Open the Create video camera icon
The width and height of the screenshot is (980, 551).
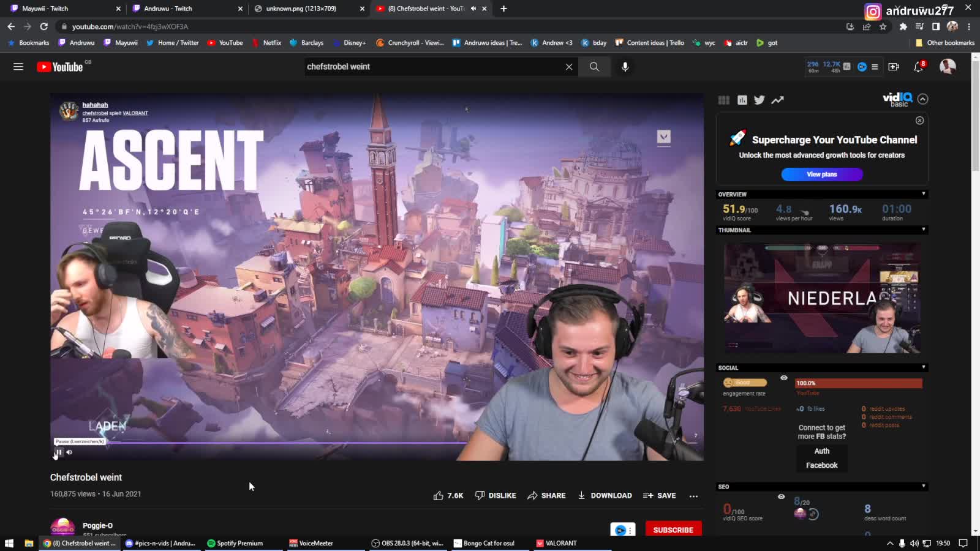[894, 67]
